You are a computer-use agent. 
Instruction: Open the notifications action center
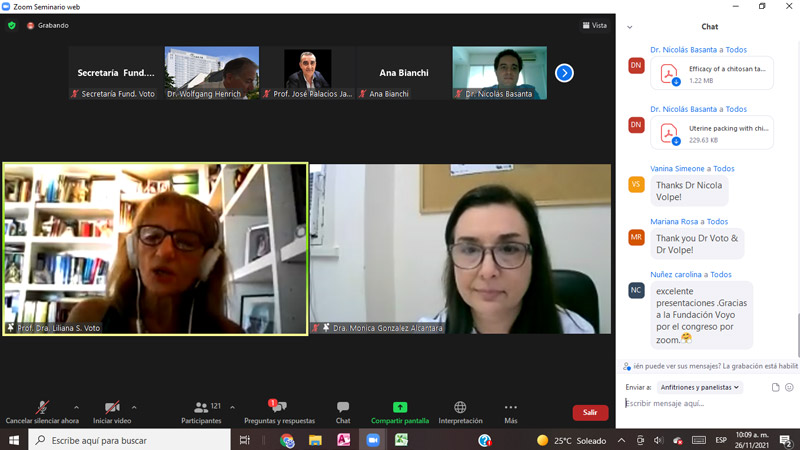point(786,440)
